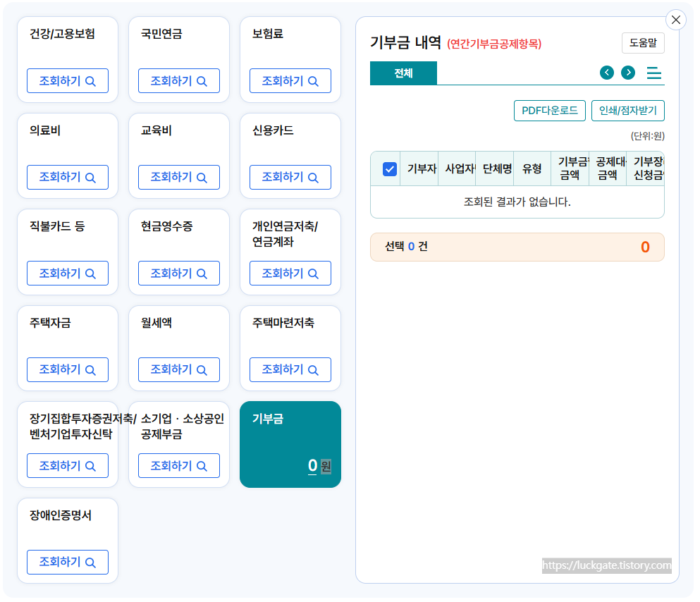The width and height of the screenshot is (700, 602).
Task: Click the next tab arrow icon
Action: pos(628,73)
